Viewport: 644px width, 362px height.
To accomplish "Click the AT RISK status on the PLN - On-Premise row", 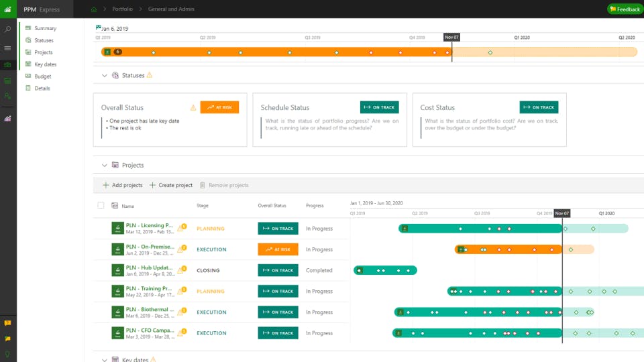I will [278, 249].
